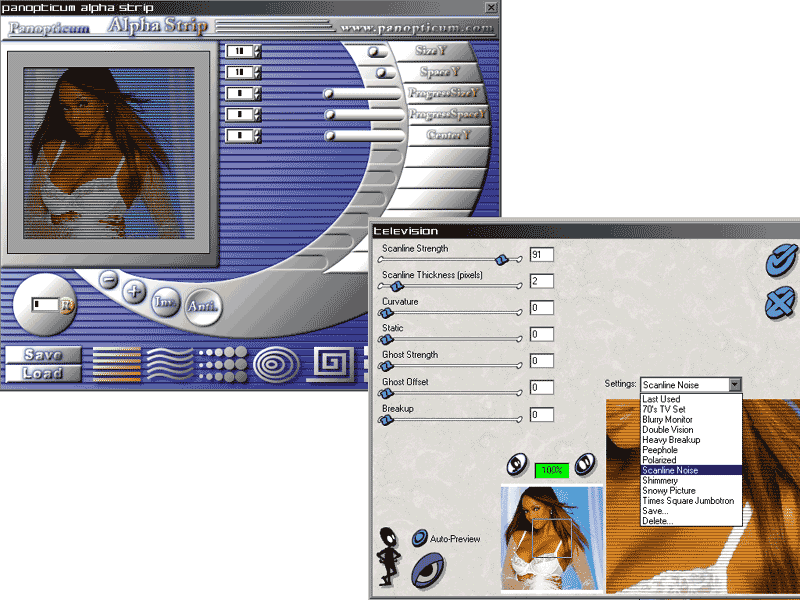
Task: Click the large eye preview icon
Action: click(x=428, y=570)
